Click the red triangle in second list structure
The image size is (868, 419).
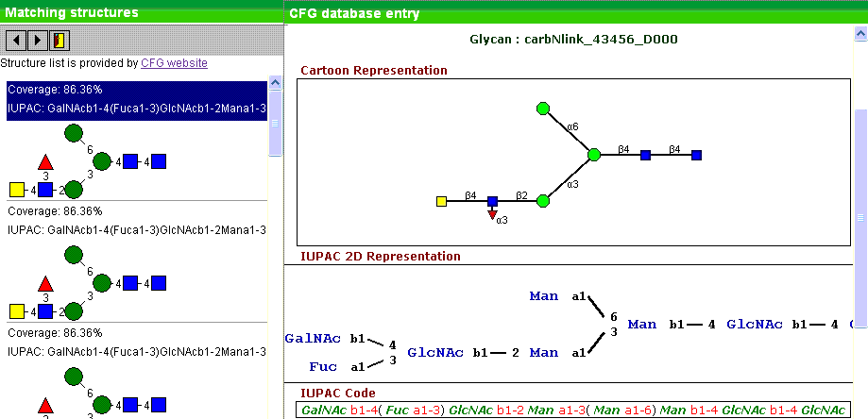tap(44, 282)
